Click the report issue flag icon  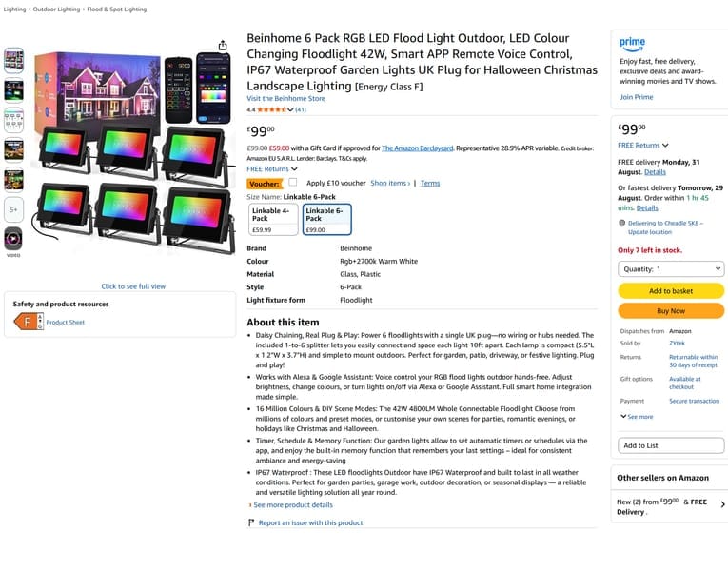pos(251,522)
